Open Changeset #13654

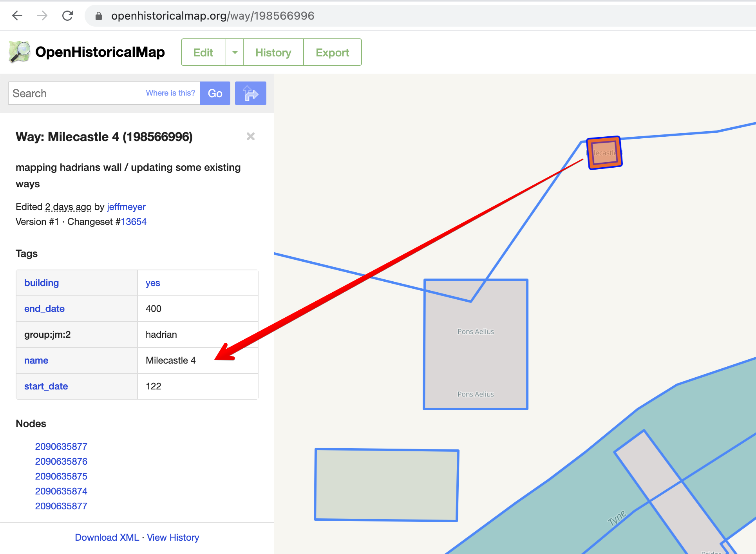133,221
